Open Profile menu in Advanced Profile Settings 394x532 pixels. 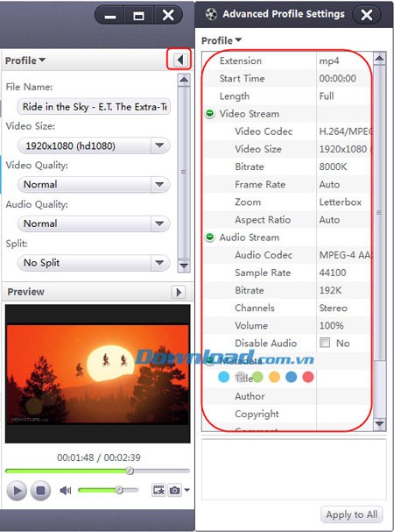coord(222,40)
